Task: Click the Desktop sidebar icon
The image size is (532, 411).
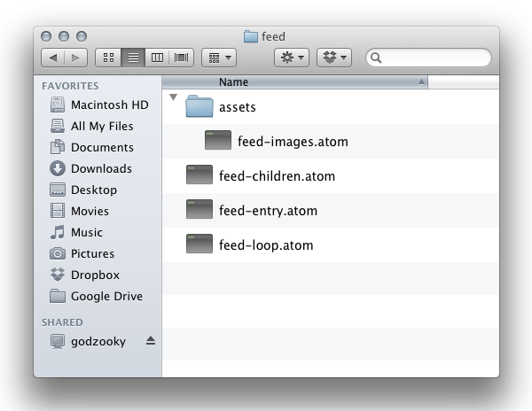Action: 58,190
